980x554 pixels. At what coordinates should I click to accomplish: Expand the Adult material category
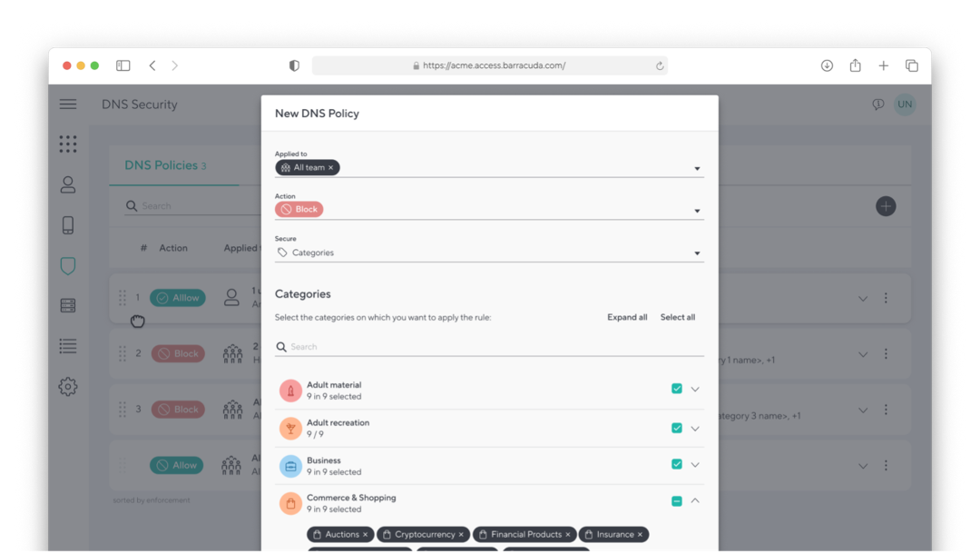695,389
